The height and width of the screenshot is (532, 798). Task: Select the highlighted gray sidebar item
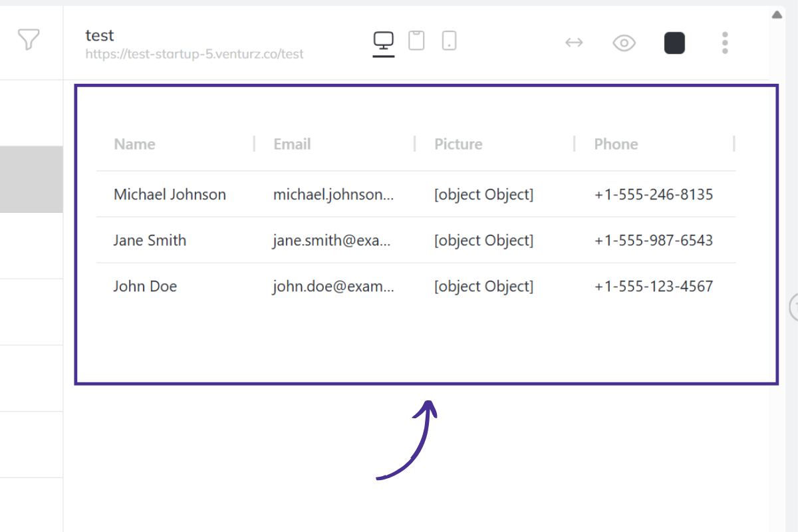click(31, 180)
